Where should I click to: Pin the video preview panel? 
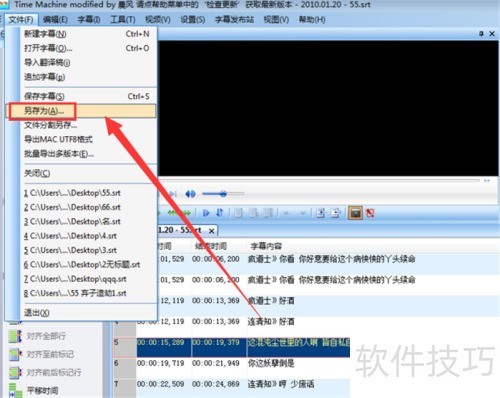[481, 34]
